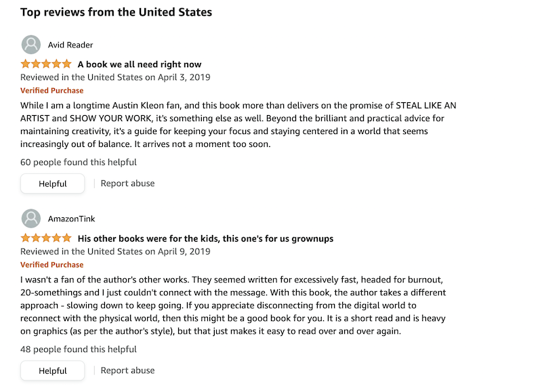The width and height of the screenshot is (542, 392).
Task: Click the review text mentioning STEAL LIKE AN ARTIST
Action: pos(238,125)
